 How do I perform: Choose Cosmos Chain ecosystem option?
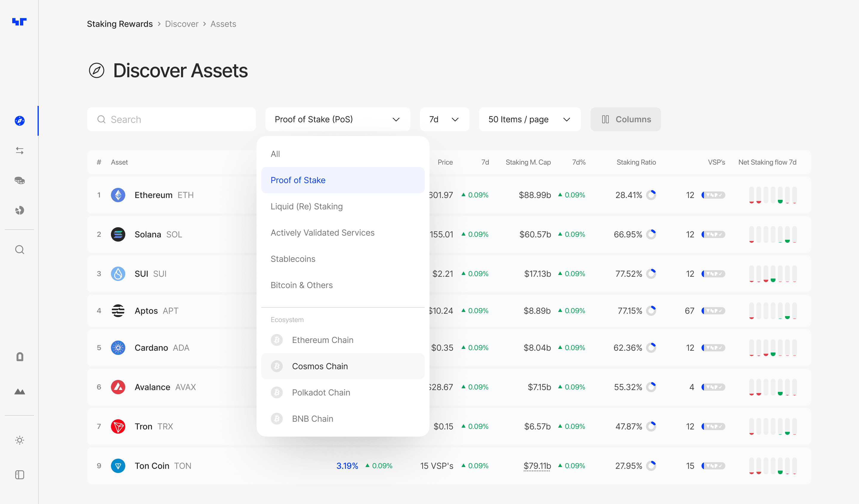coord(320,366)
